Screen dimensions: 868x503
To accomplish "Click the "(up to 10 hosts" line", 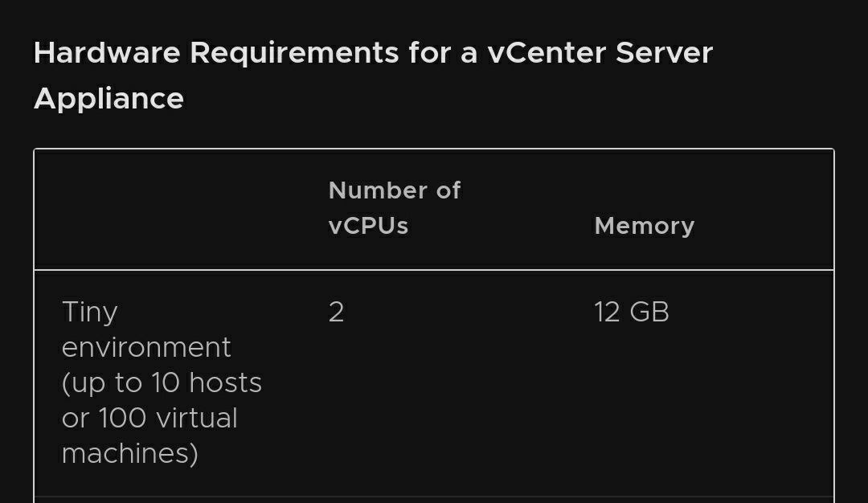I will point(162,383).
